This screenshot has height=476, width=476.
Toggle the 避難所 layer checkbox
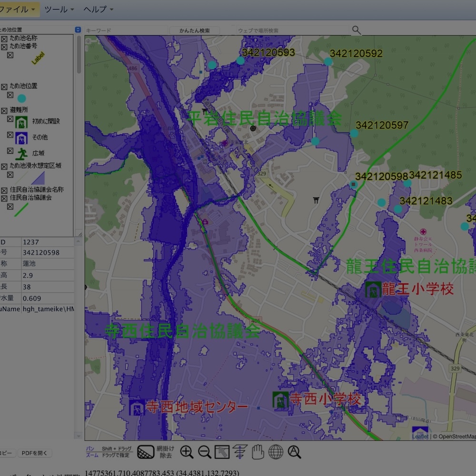4,110
